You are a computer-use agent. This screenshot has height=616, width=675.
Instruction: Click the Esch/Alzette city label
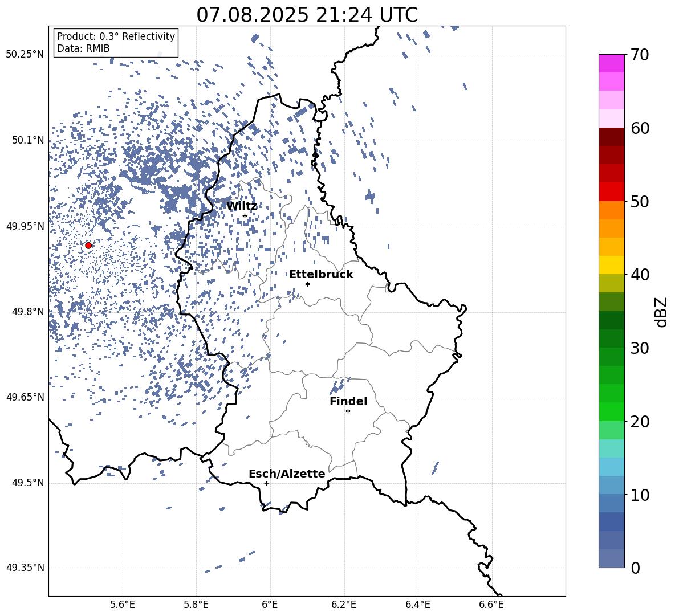287,474
